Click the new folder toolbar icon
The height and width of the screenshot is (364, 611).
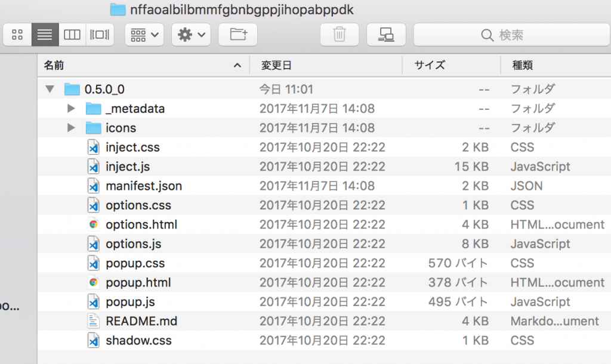pos(237,35)
